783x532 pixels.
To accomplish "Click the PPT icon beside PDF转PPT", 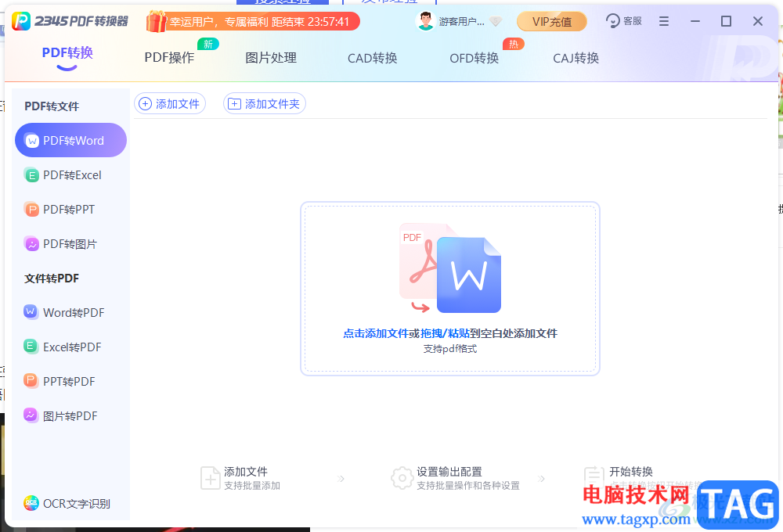I will click(31, 210).
